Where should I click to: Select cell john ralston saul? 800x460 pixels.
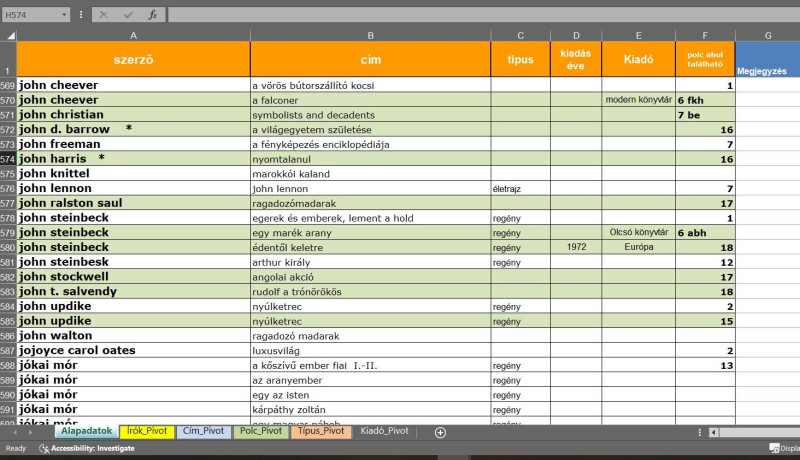point(133,203)
